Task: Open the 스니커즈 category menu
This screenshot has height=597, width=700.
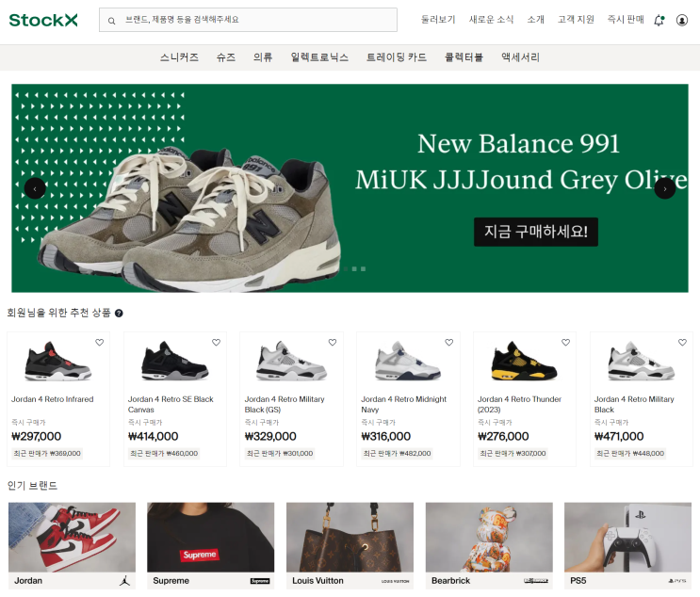Action: coord(179,57)
